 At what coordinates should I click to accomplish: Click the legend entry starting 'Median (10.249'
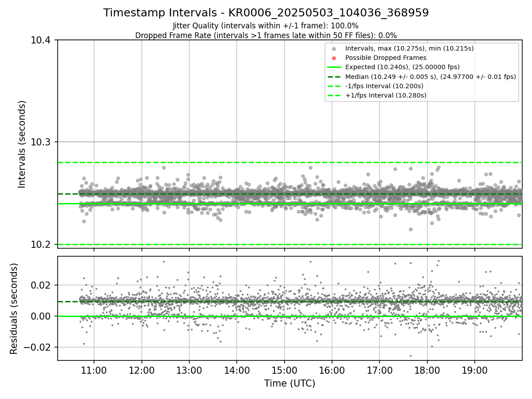[430, 77]
